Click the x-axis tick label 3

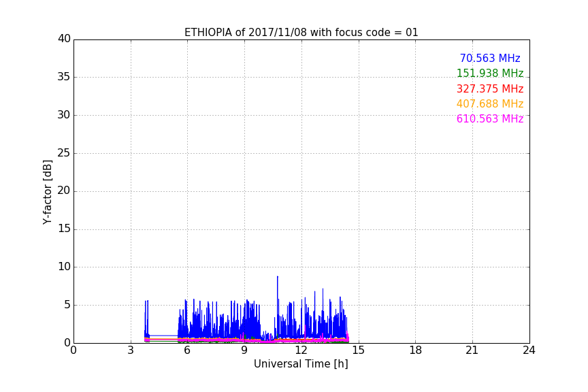point(131,350)
